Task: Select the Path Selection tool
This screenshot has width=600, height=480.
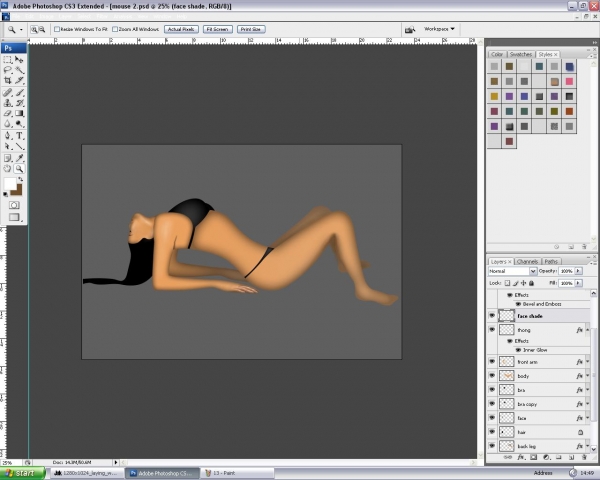Action: coord(7,146)
